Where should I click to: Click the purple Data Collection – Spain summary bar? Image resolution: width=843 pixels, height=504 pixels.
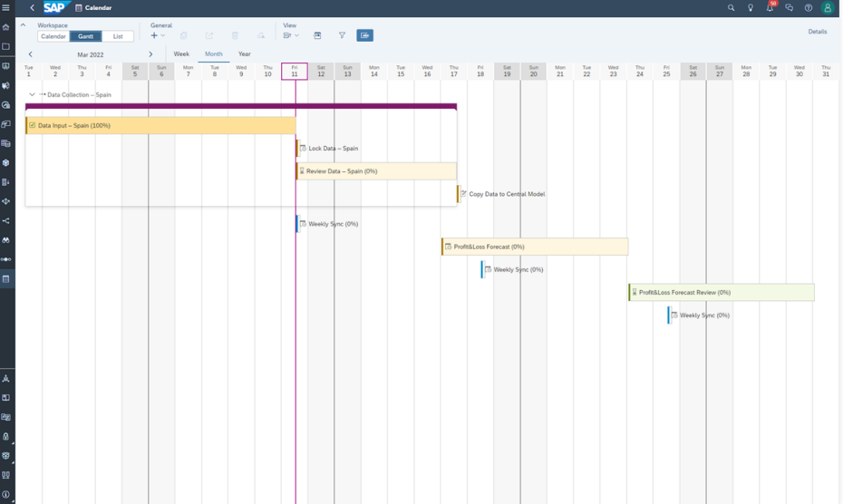(x=241, y=106)
